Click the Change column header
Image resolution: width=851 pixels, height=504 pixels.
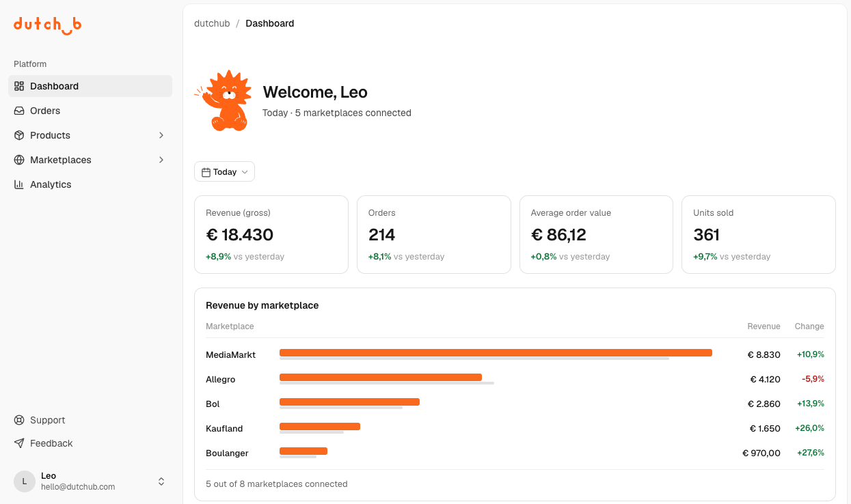(809, 326)
